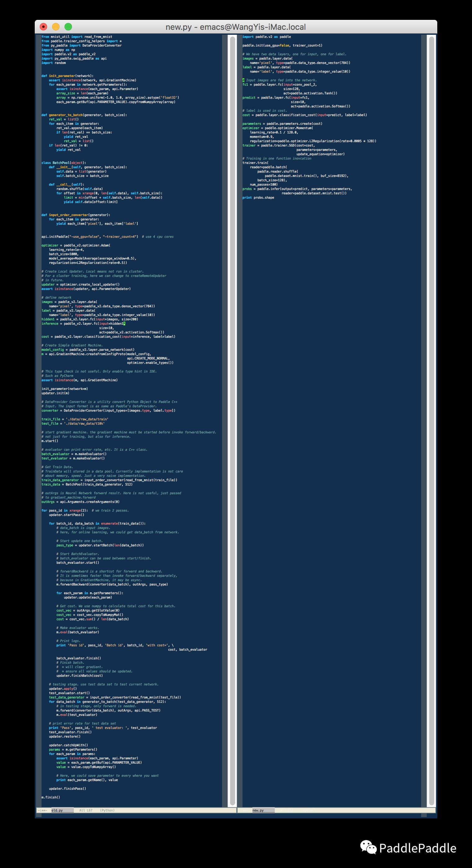Click the 'num_passes=100)' line
The height and width of the screenshot is (868, 472).
(x=264, y=184)
